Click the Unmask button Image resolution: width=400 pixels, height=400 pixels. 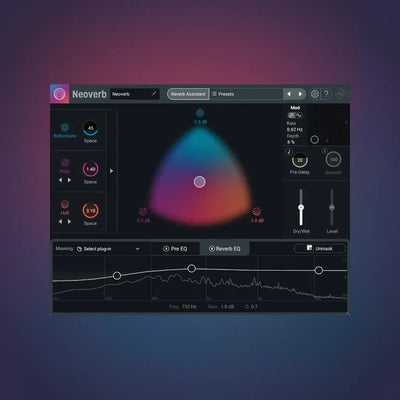coord(319,248)
